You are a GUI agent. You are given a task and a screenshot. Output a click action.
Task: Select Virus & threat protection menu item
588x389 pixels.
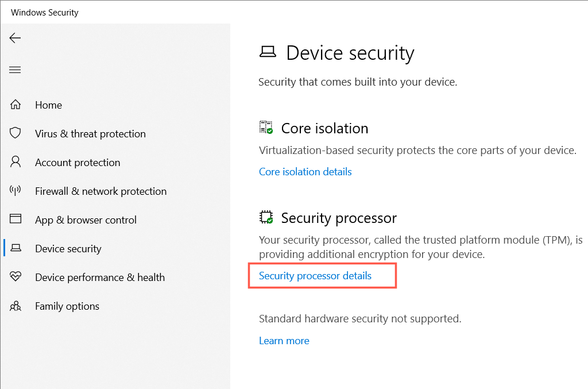pyautogui.click(x=90, y=134)
